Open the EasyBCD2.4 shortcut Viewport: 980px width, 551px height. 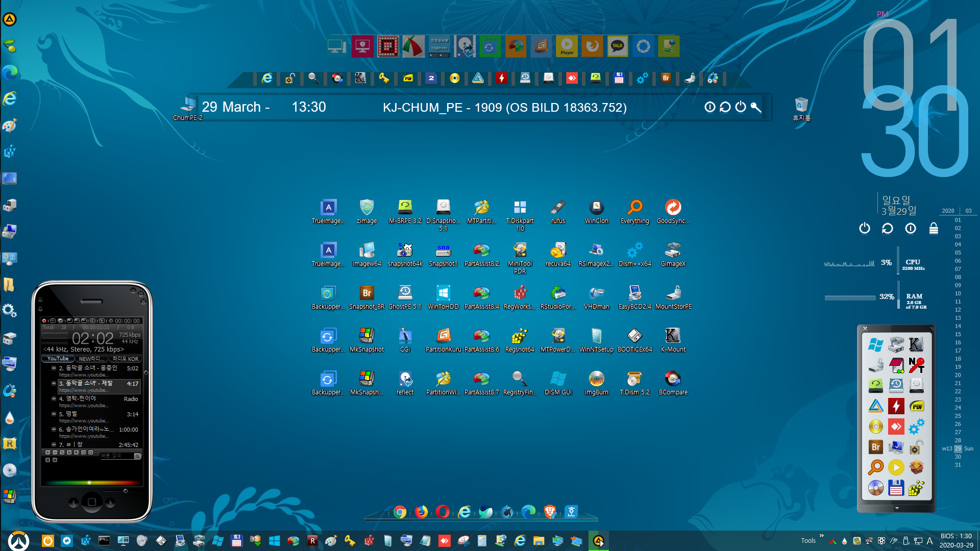point(634,297)
